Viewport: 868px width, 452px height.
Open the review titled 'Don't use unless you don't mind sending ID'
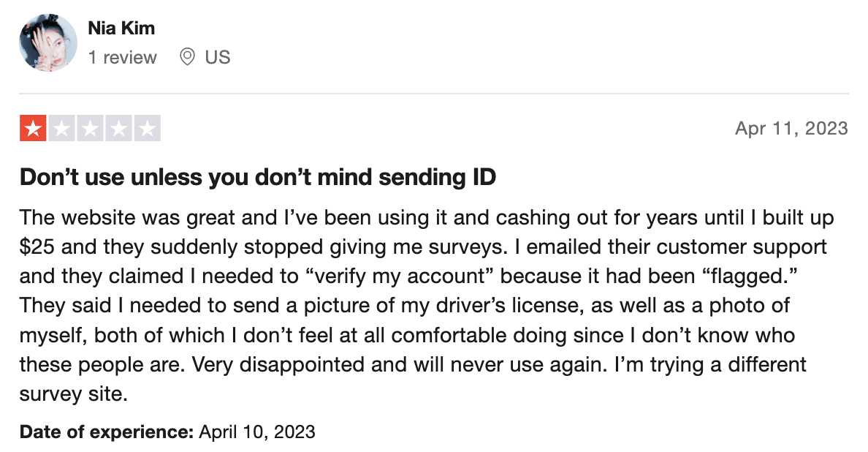(x=258, y=177)
